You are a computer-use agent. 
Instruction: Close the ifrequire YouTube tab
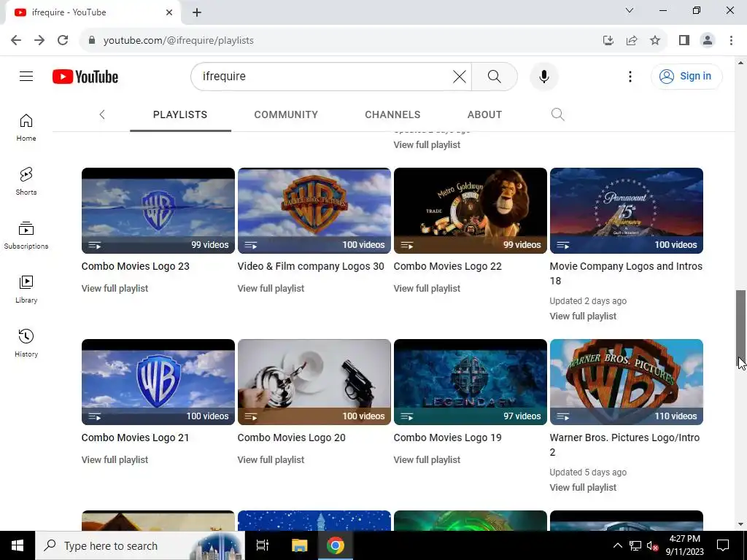click(x=169, y=12)
